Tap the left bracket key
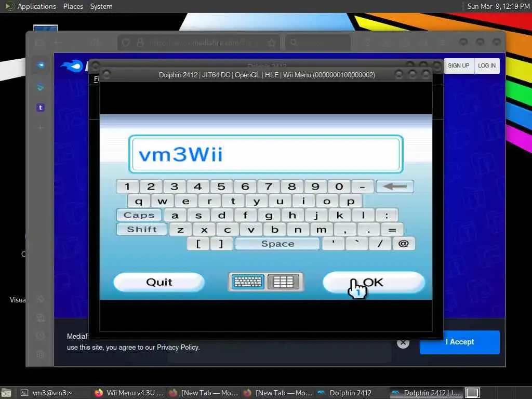 tap(198, 244)
